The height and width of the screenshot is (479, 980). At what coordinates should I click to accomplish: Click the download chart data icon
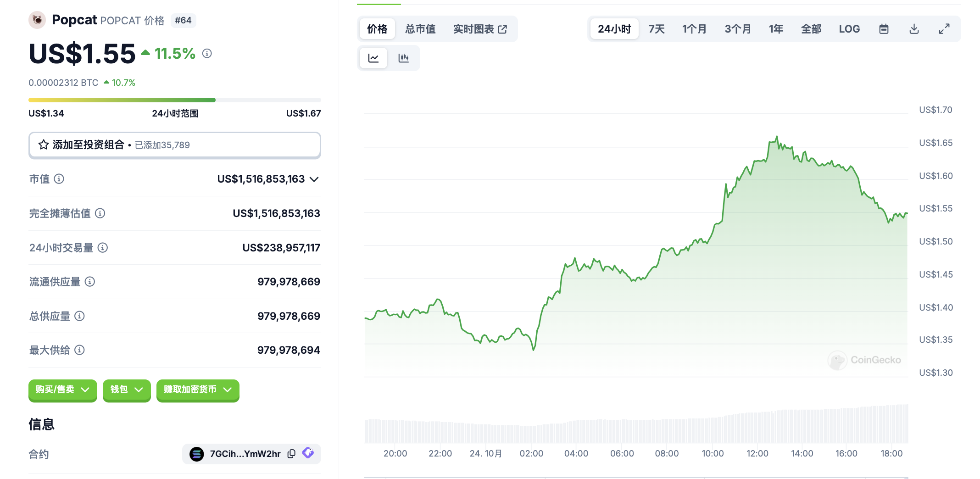[x=914, y=29]
